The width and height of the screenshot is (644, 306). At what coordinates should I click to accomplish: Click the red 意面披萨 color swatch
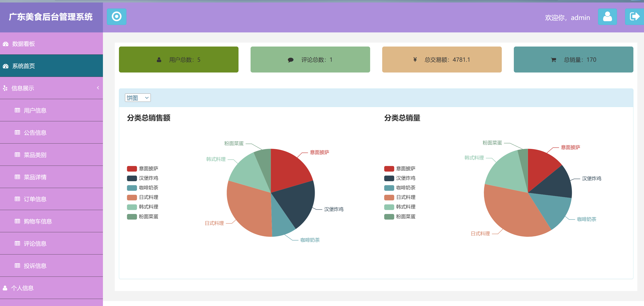pos(132,169)
